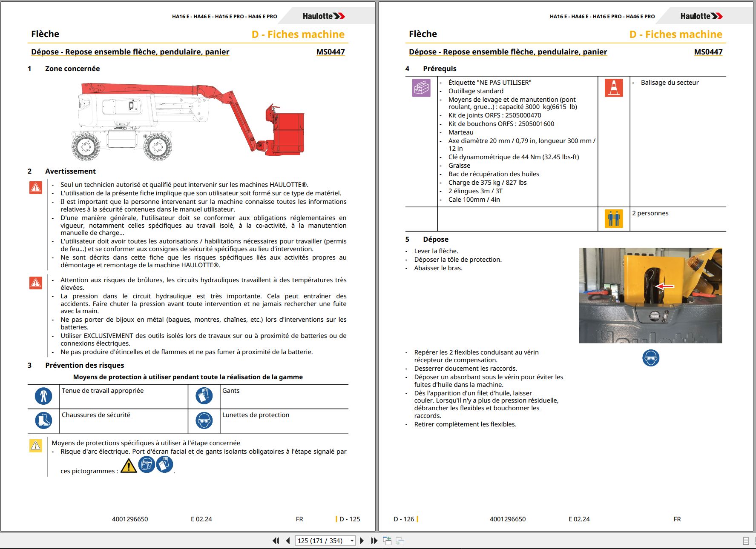The height and width of the screenshot is (549, 756).
Task: Click the 'Prévention des risques' heading
Action: 85,365
